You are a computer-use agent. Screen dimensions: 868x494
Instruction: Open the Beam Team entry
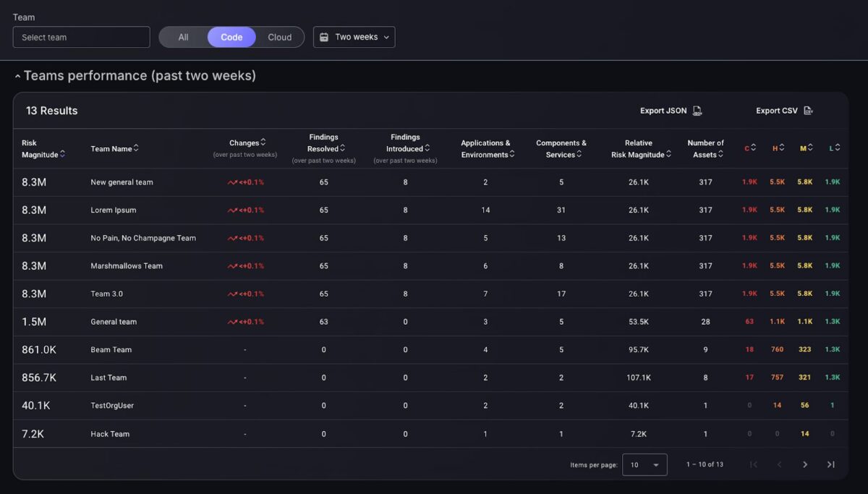tap(111, 349)
